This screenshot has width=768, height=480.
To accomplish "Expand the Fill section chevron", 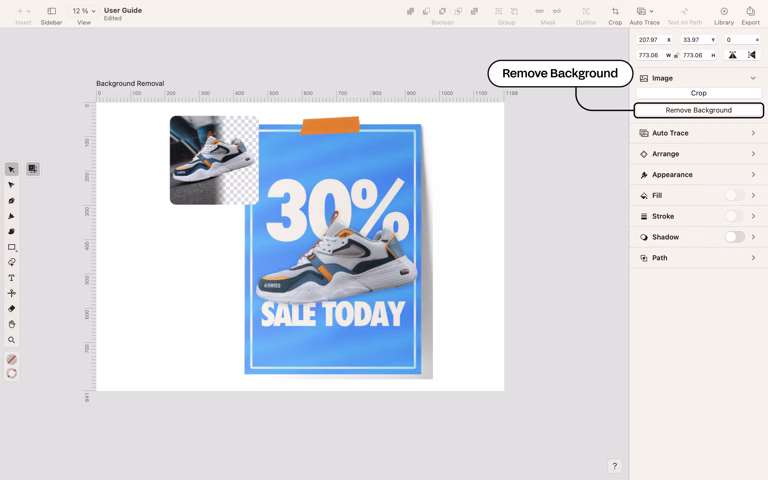I will (x=753, y=195).
